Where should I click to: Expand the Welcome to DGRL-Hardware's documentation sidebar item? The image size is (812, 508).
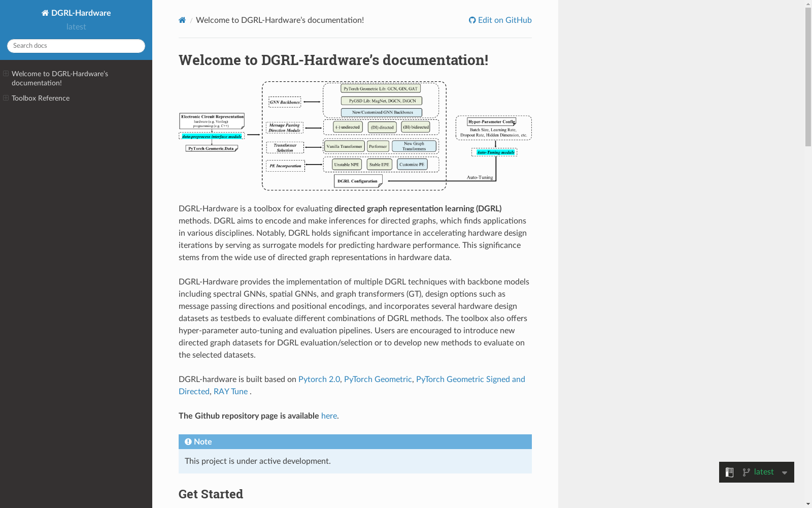point(6,74)
